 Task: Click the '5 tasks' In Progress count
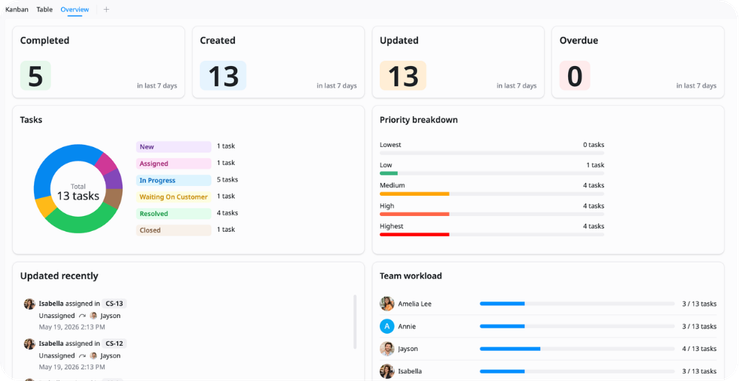(x=227, y=180)
